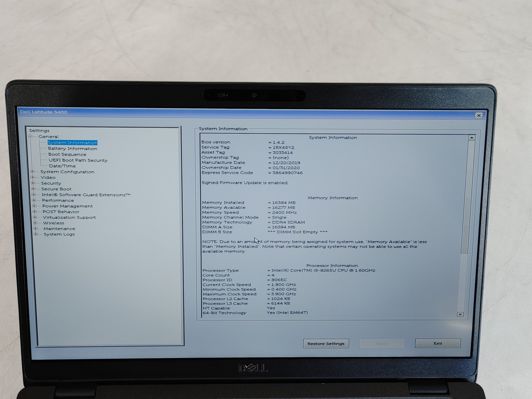Select Intel Software Guard Extensions label

tap(86, 195)
